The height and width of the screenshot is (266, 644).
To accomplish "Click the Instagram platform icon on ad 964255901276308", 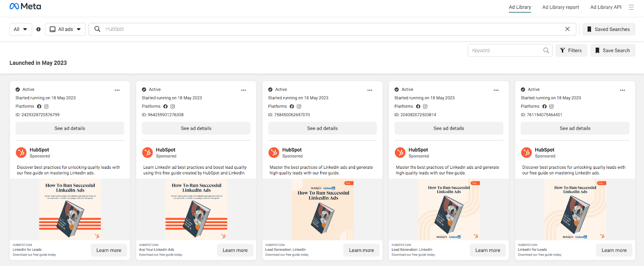I will coord(173,106).
